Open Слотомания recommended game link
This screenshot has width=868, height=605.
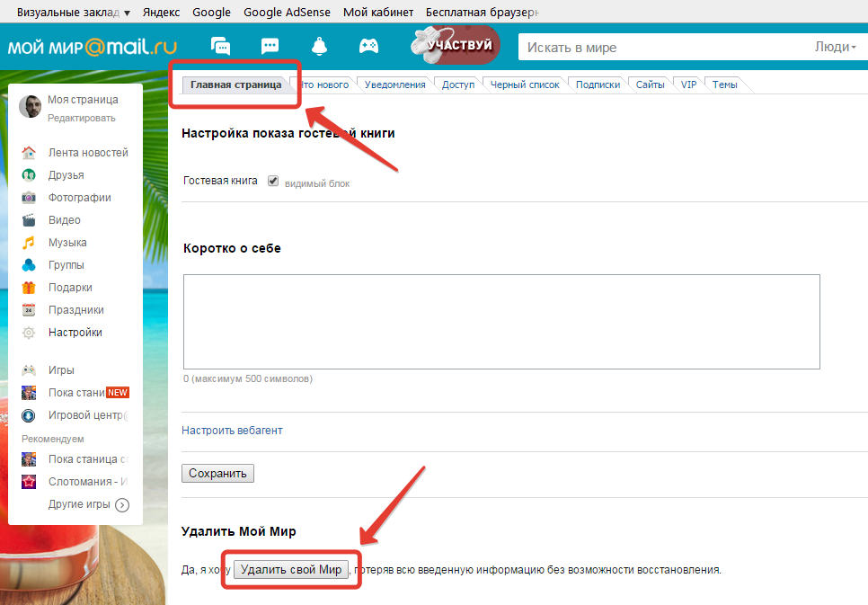tap(88, 482)
